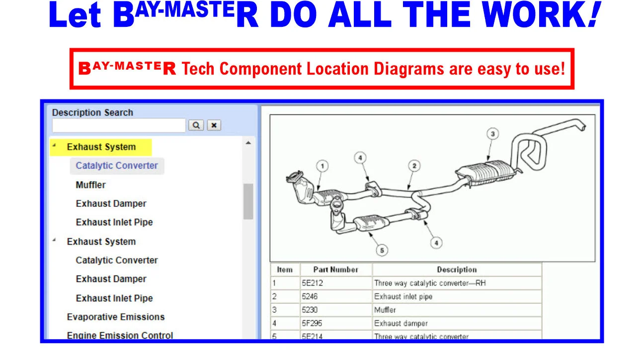The width and height of the screenshot is (644, 358).
Task: Select Catalytic Converter below unhighlighted Exhaust System
Action: pos(117,261)
